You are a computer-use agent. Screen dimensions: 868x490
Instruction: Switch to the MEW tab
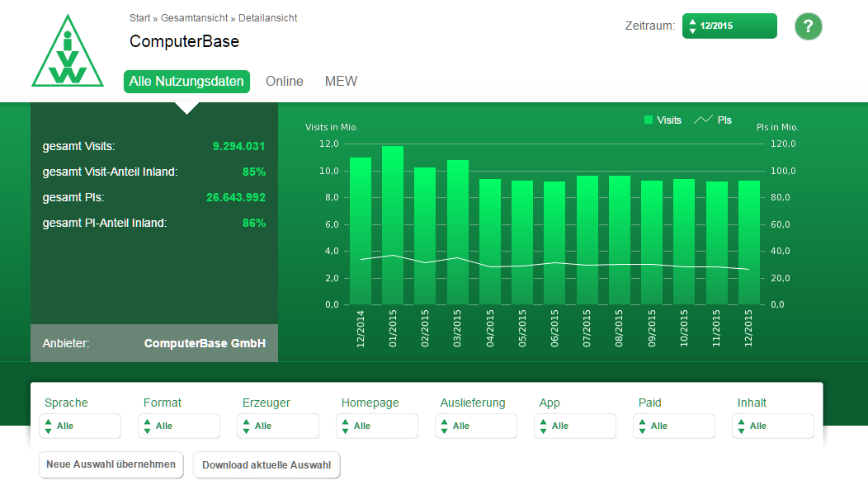coord(341,82)
